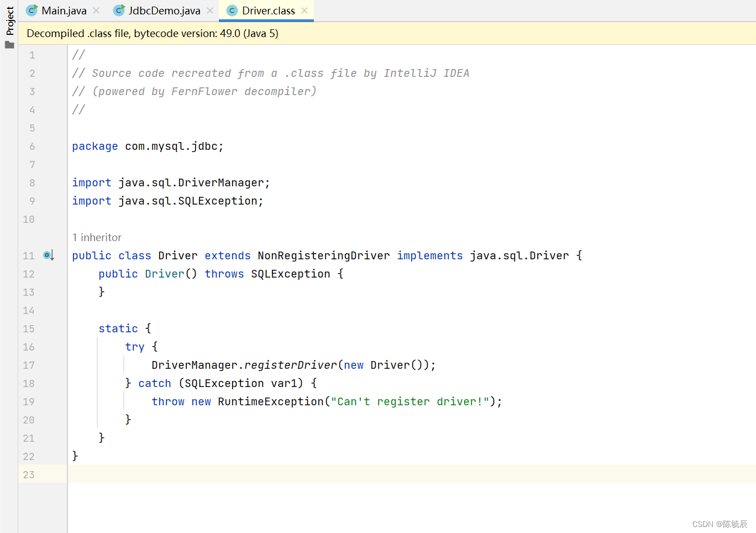Place caret on empty line 23

coord(412,474)
